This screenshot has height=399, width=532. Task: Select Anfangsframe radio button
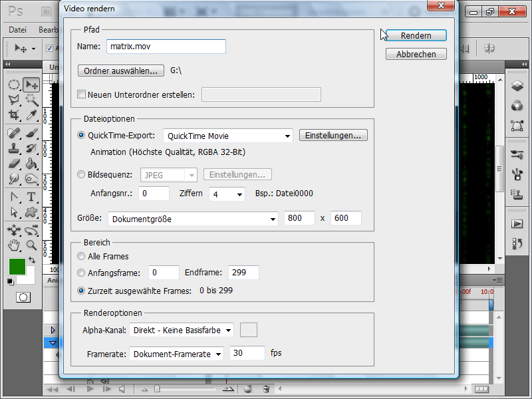(81, 273)
